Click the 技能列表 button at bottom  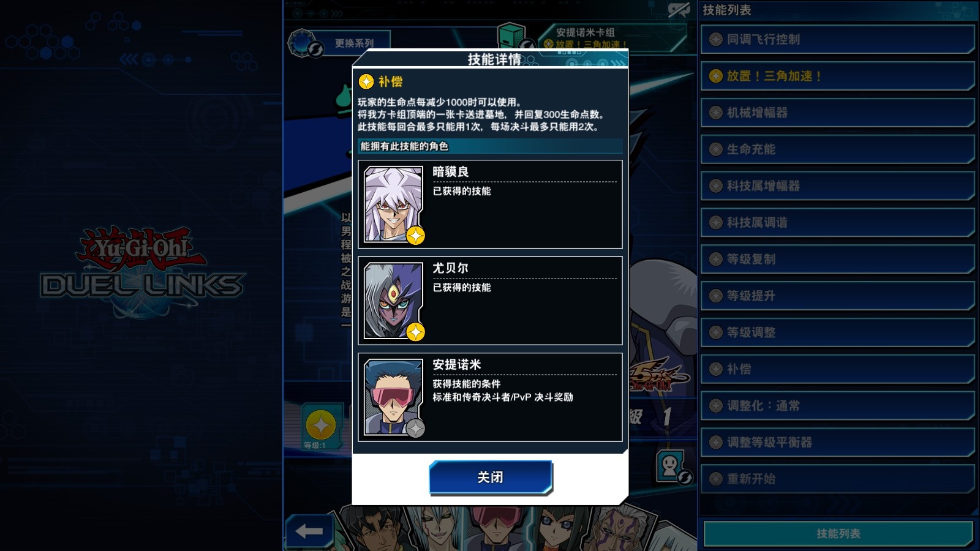click(x=838, y=534)
